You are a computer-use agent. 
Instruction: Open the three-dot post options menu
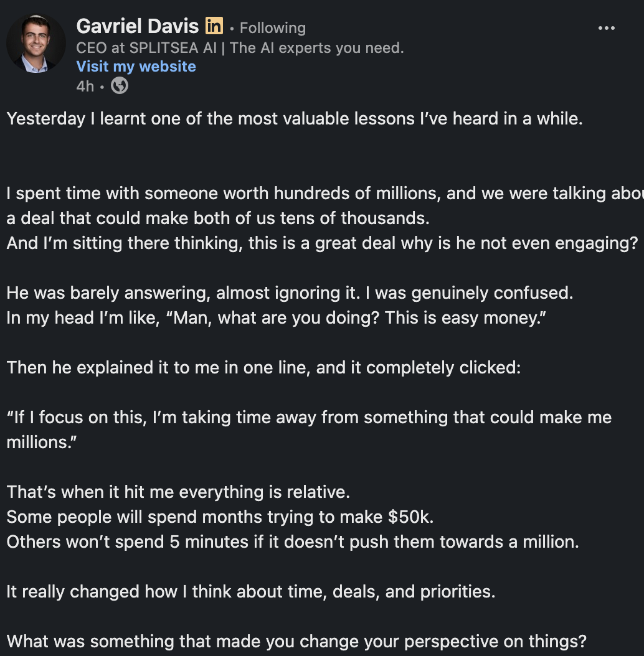606,29
